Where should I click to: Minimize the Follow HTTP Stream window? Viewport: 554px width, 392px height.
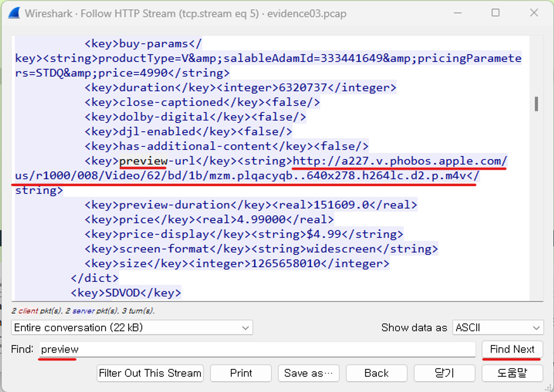[458, 13]
